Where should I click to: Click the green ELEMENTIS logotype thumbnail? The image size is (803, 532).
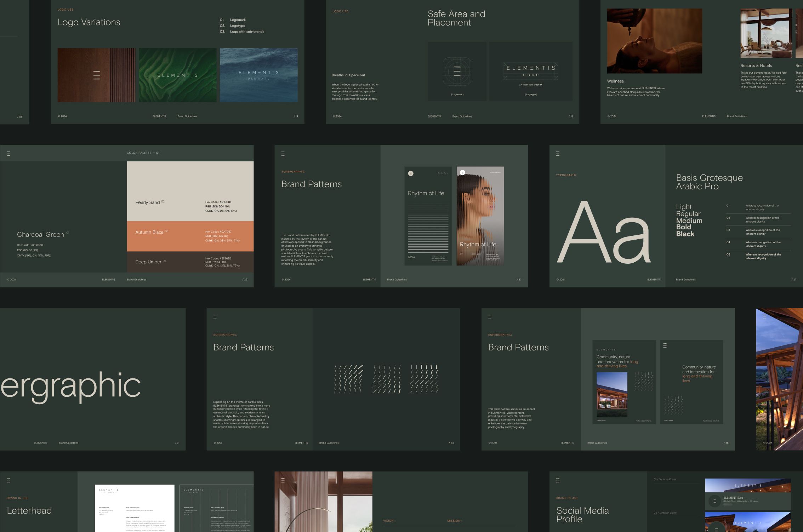(x=177, y=75)
